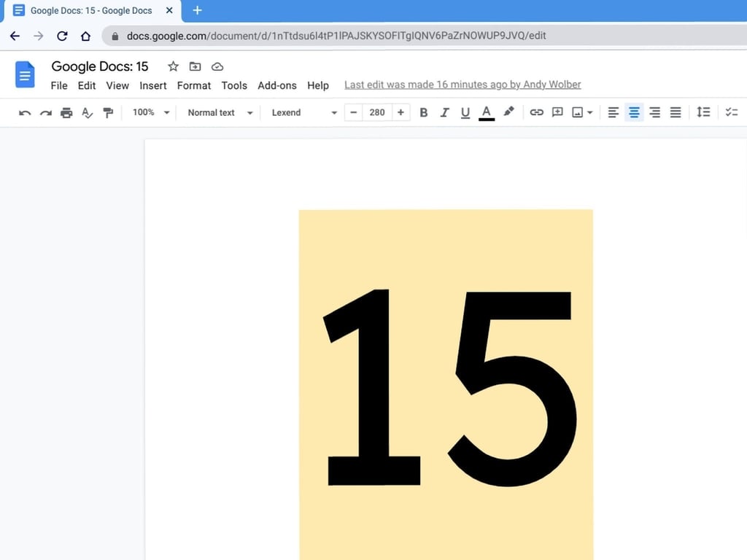Viewport: 747px width, 560px height.
Task: View the cloud document status icon
Action: click(x=217, y=66)
